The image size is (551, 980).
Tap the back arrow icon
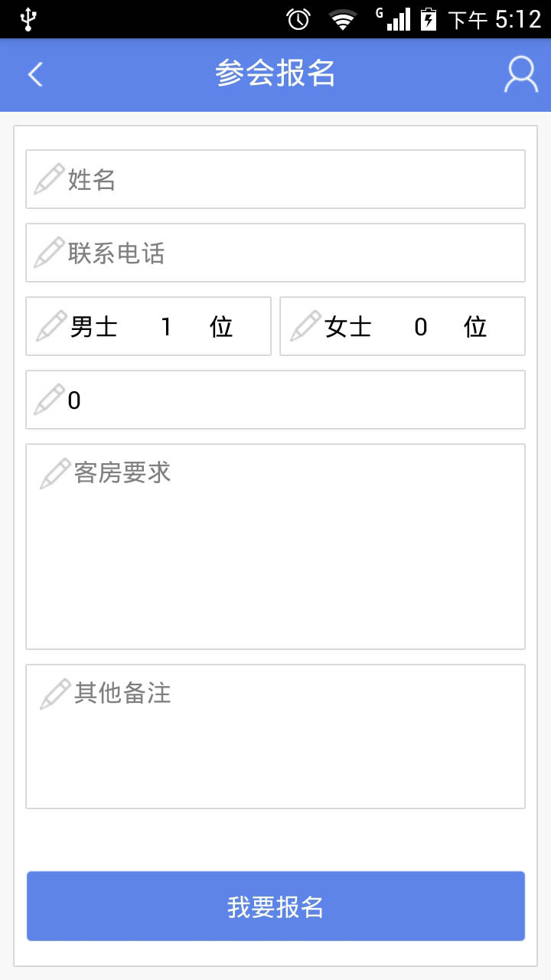[35, 74]
